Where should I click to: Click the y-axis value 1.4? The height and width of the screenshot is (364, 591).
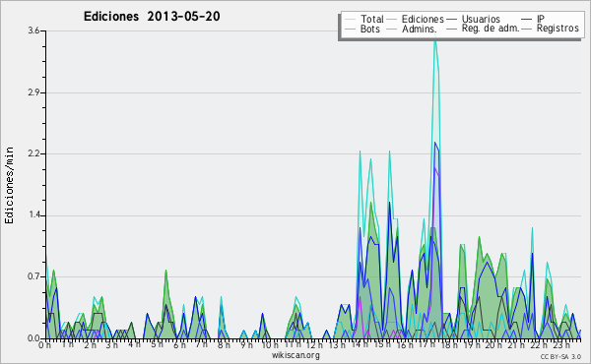(x=33, y=215)
